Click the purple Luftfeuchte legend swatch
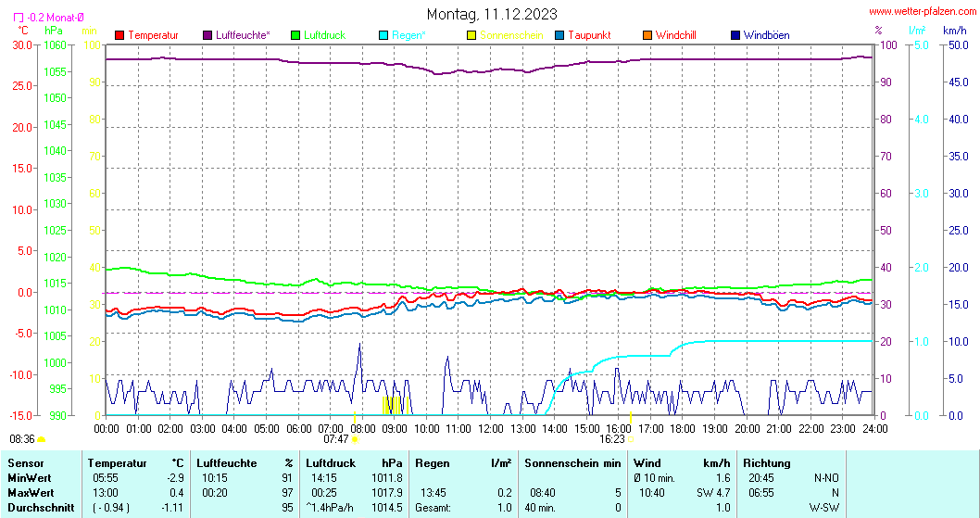Screen dimensions: 980x518 coord(207,35)
